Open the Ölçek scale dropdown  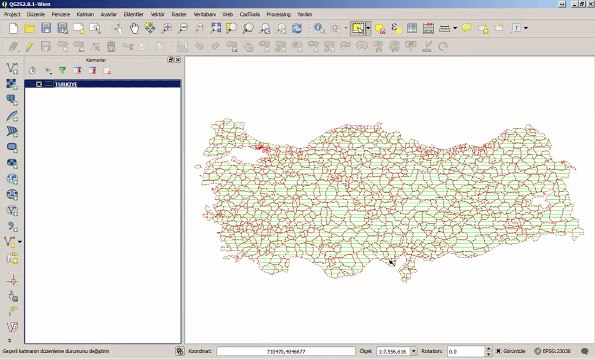point(414,352)
